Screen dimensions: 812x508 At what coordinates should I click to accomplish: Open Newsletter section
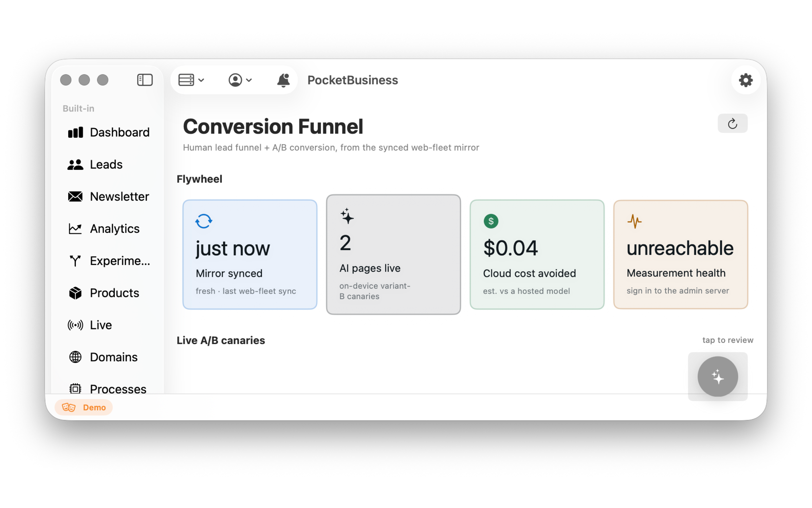(108, 196)
